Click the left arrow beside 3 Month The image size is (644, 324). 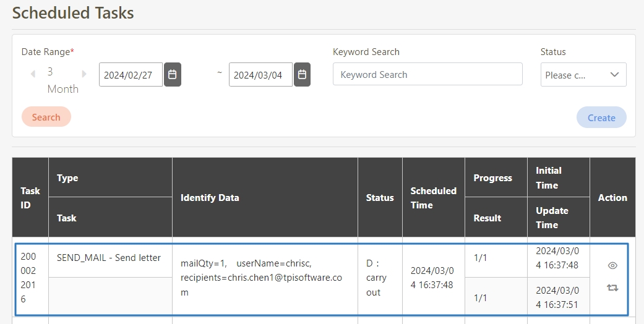tap(33, 74)
